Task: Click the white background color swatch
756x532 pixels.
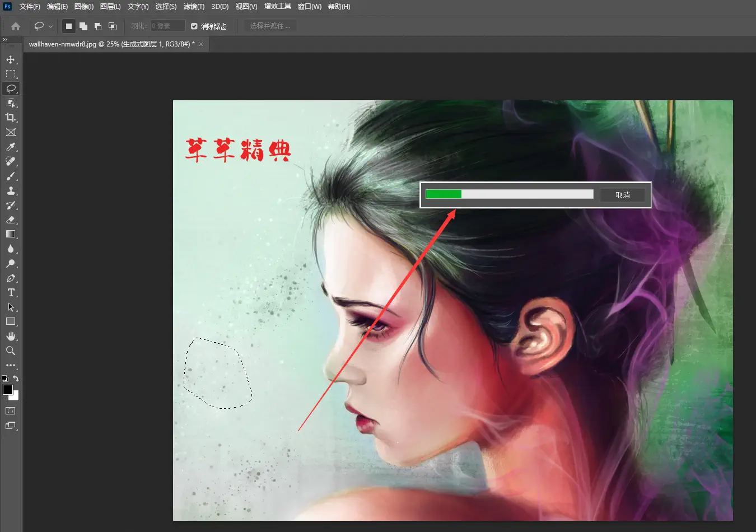Action: click(x=16, y=397)
